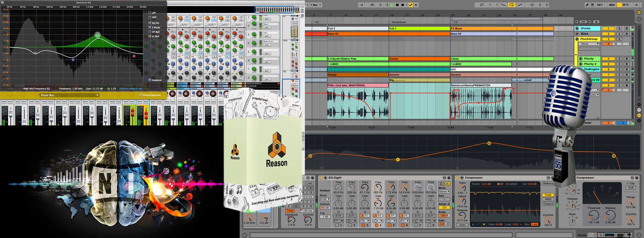Stop playback in the Ableton transport

click(397, 5)
